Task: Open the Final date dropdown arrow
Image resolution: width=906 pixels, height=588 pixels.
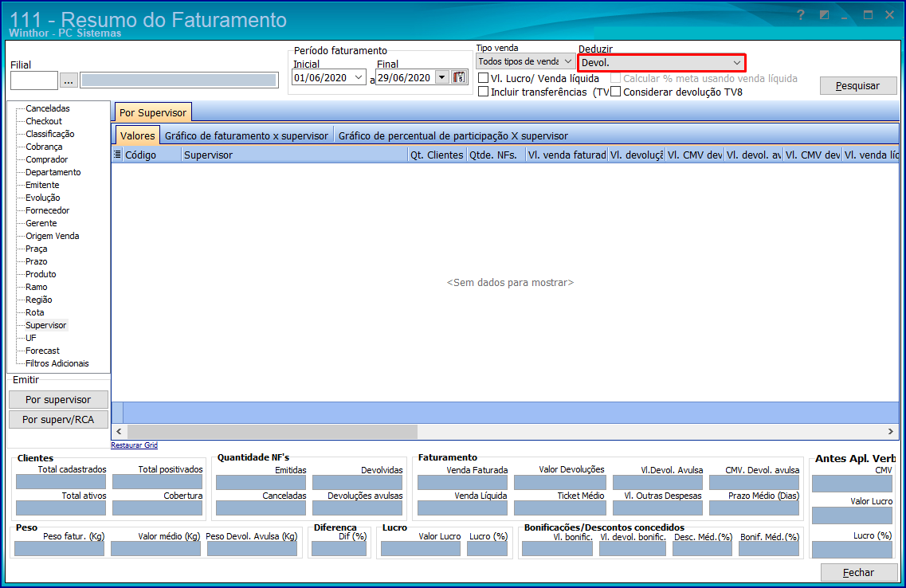Action: pos(442,77)
